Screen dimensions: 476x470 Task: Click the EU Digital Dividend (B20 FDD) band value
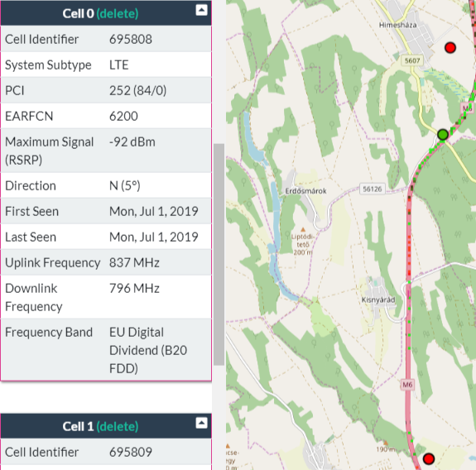tap(148, 351)
